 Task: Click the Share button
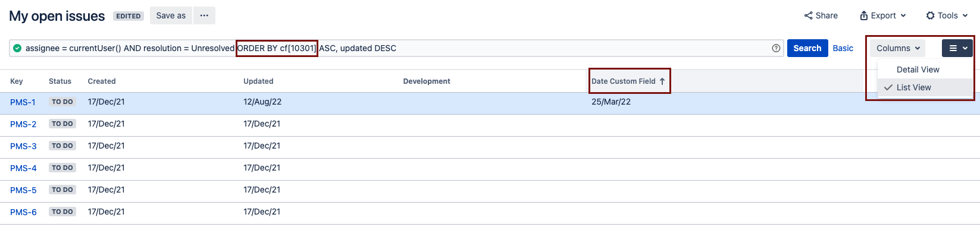tap(821, 15)
